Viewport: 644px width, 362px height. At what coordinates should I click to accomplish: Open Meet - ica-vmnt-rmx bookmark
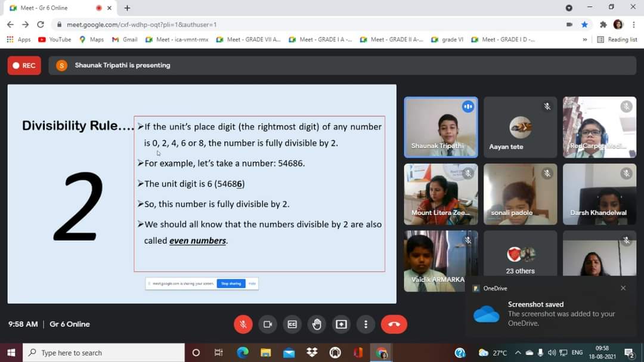coord(177,39)
